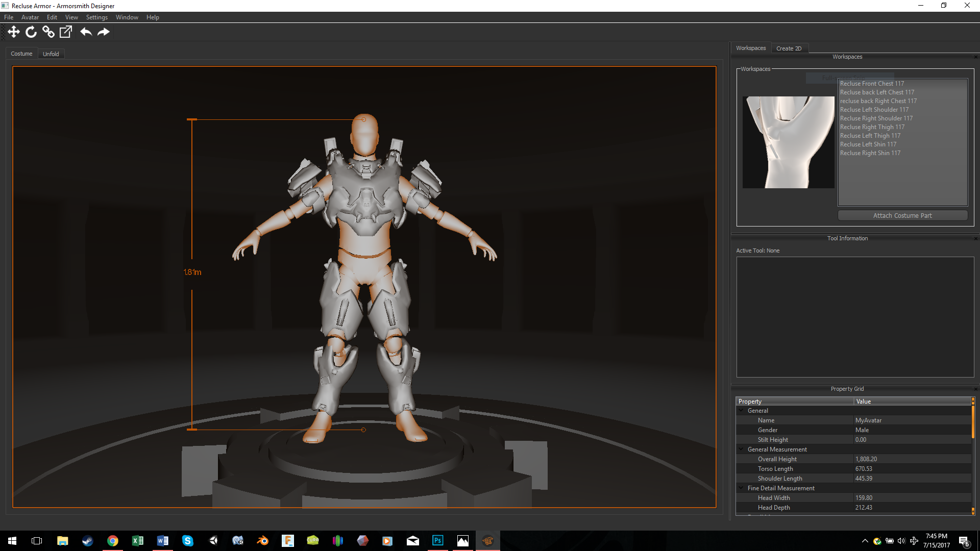The image size is (980, 551).
Task: Switch to the Workspaces tab
Action: point(751,48)
